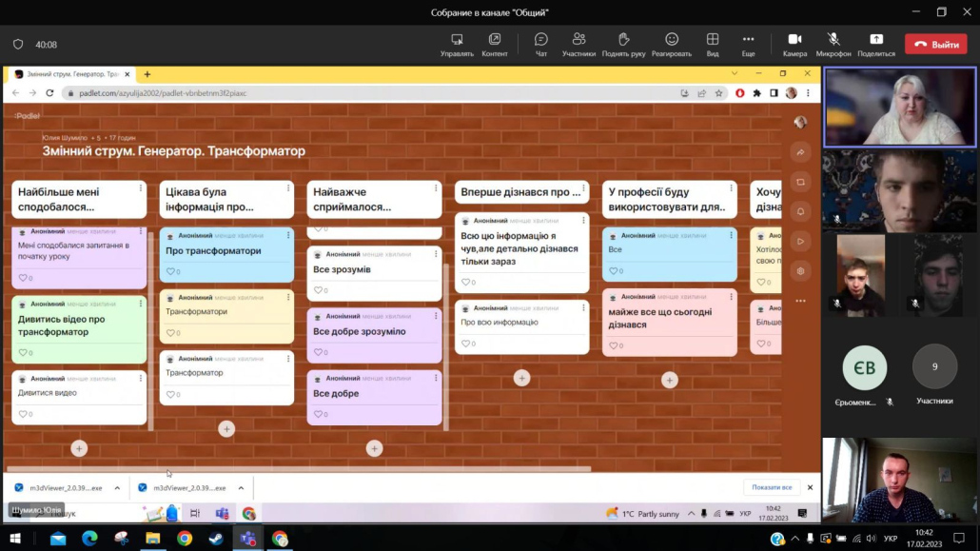The image size is (980, 551).
Task: Open the View (Вид) layout options
Action: coord(712,40)
